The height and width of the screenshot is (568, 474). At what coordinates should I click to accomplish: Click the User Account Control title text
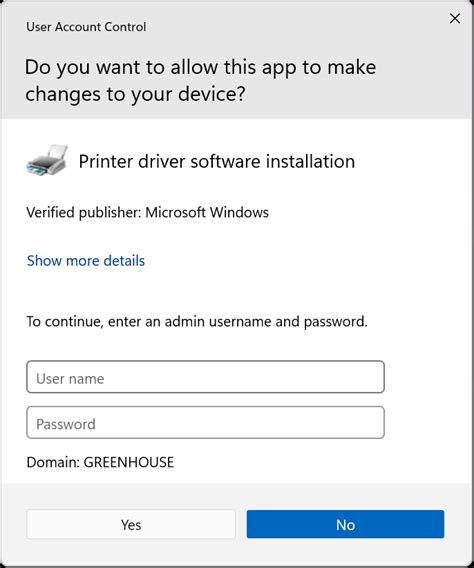coord(86,27)
